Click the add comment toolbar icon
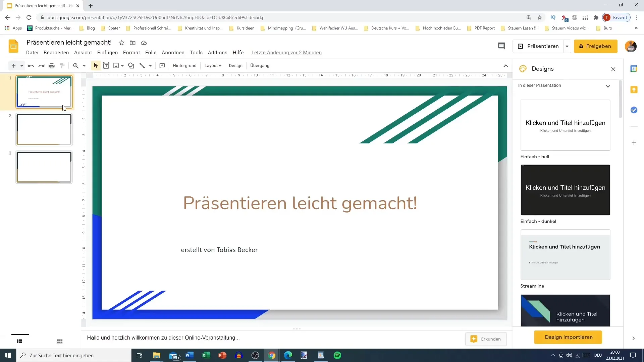The width and height of the screenshot is (644, 362). (162, 66)
